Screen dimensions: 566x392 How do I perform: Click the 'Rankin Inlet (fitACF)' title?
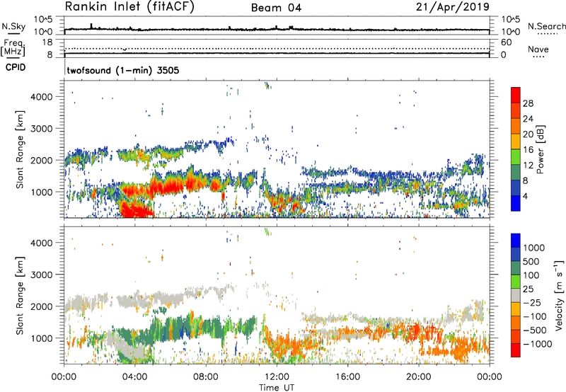(x=129, y=6)
